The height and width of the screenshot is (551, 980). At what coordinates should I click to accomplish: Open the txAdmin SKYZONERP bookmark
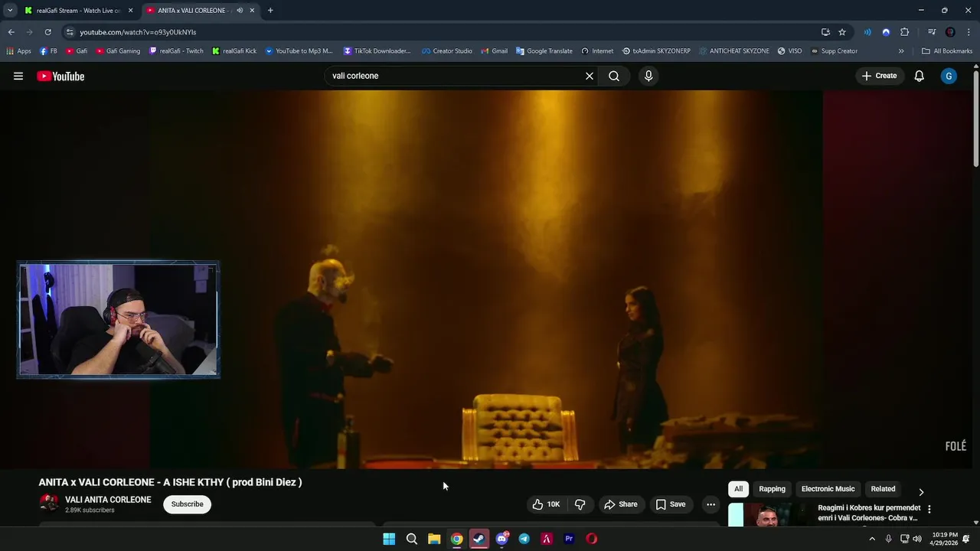coord(656,51)
